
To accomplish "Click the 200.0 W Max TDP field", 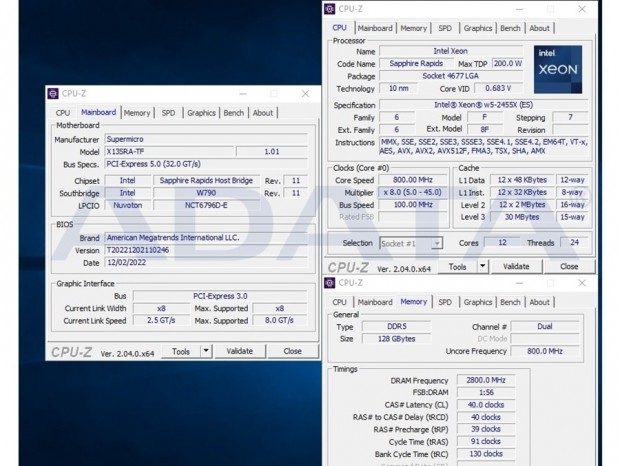I will tap(507, 64).
